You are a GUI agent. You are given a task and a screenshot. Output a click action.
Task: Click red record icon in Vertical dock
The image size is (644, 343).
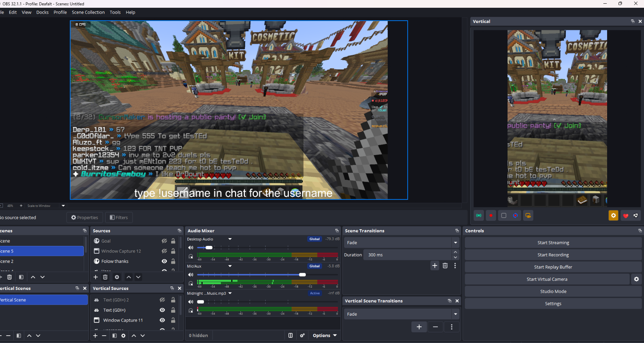coord(491,216)
